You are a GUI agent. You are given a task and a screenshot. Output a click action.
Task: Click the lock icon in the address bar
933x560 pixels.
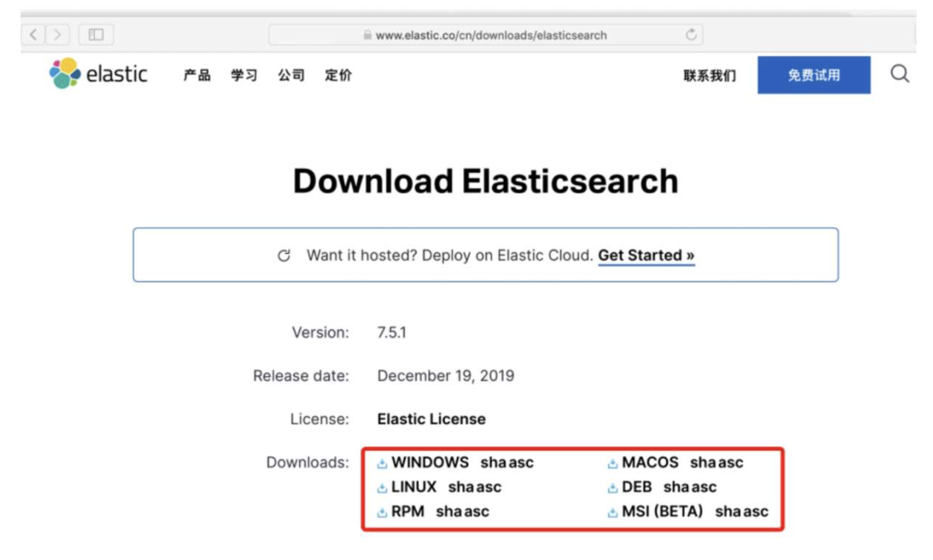point(367,35)
